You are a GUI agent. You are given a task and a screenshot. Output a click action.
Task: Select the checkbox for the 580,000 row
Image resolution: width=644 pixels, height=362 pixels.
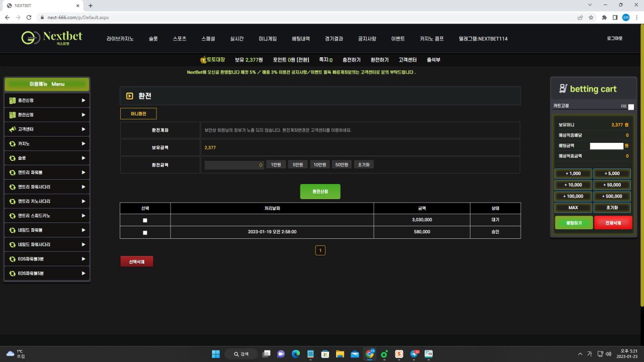click(x=145, y=233)
